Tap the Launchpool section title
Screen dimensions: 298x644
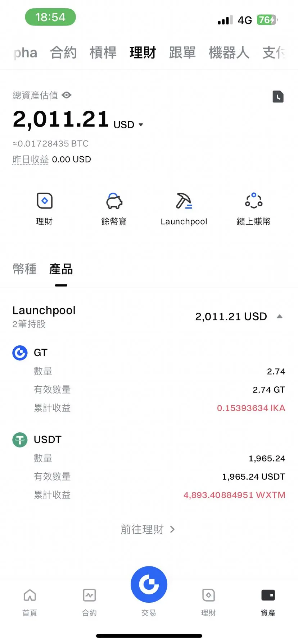pos(44,310)
